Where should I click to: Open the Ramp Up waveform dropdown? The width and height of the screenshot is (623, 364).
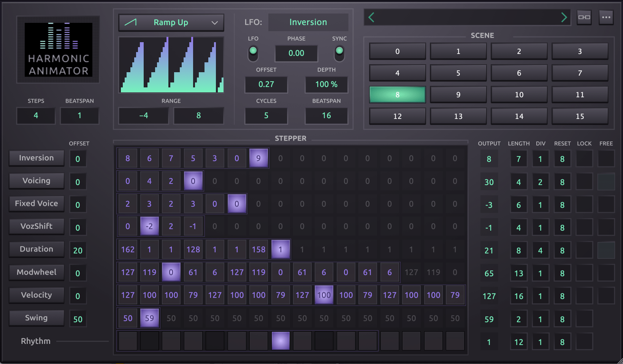pos(171,22)
